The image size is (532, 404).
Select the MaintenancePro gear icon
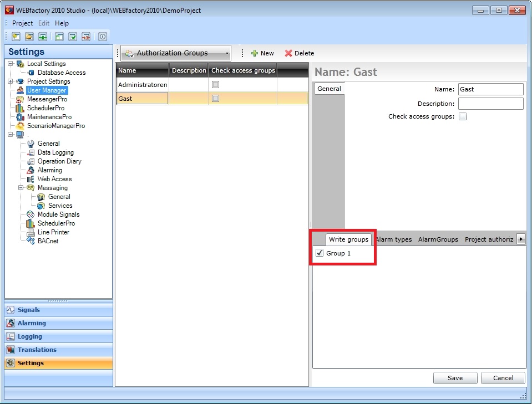[20, 117]
